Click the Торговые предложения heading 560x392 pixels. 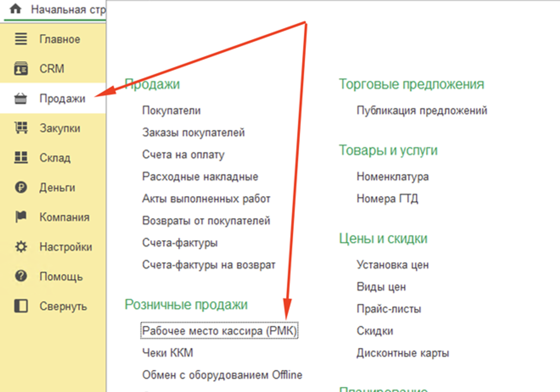pos(411,84)
